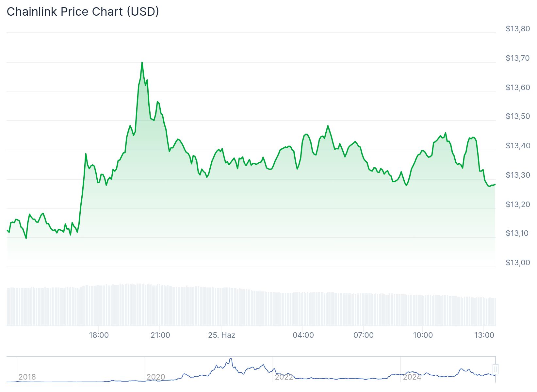537x392 pixels.
Task: Click the $13,80 price axis label
Action: 518,29
